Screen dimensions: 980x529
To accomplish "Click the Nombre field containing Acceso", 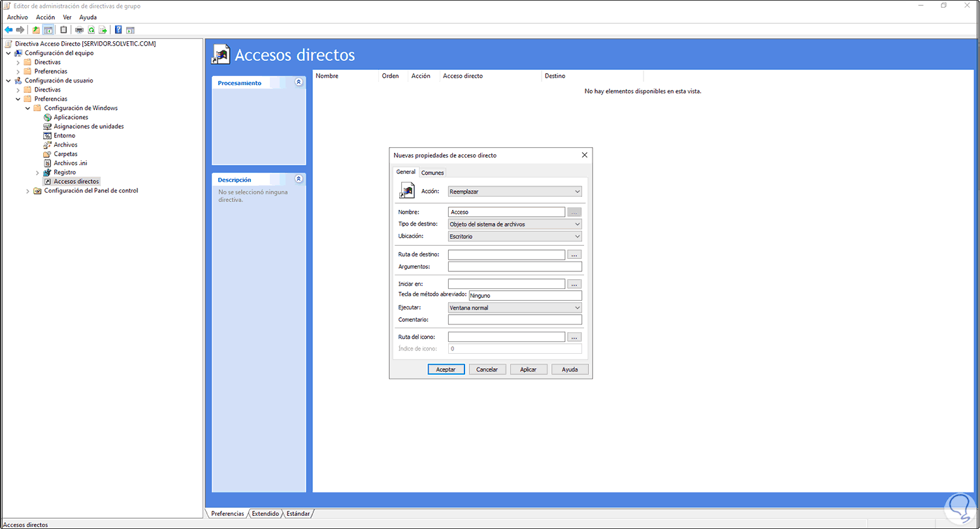I will (506, 212).
